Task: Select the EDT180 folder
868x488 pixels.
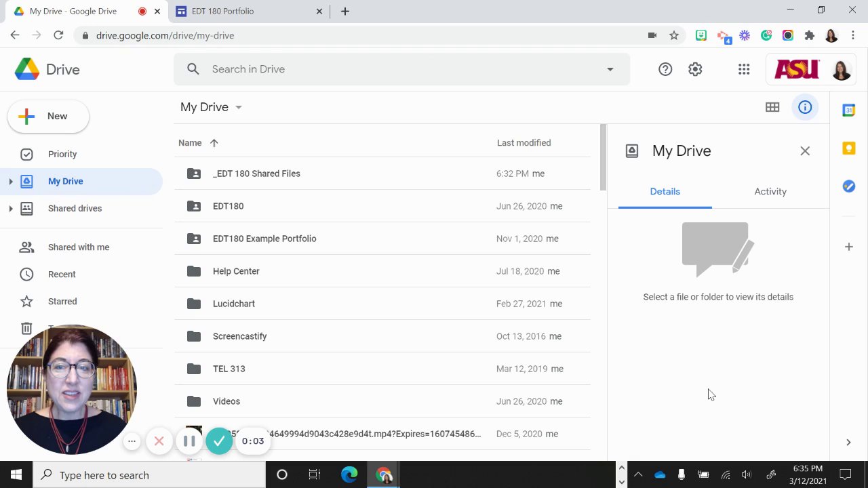Action: tap(382, 206)
